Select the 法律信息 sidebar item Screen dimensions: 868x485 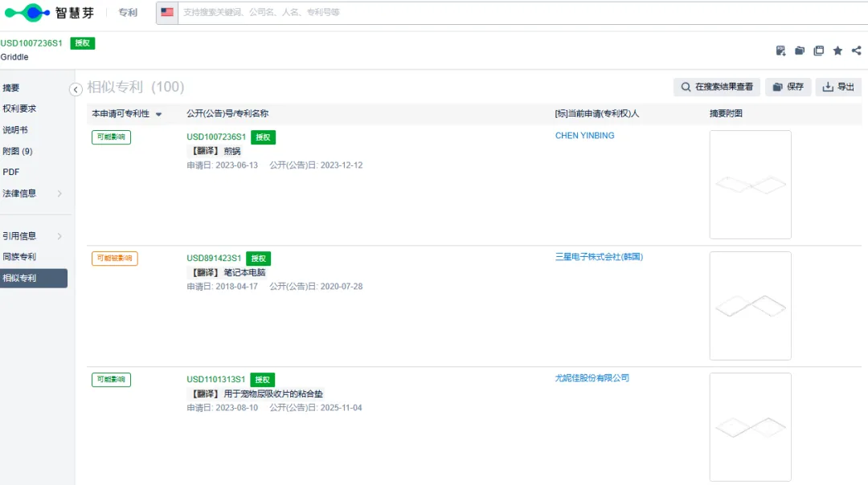[x=19, y=193]
